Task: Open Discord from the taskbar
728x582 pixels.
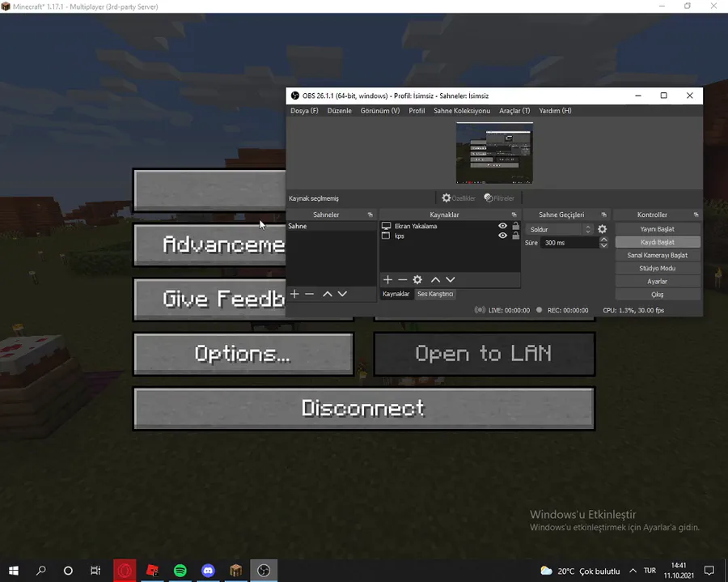Action: (x=208, y=571)
